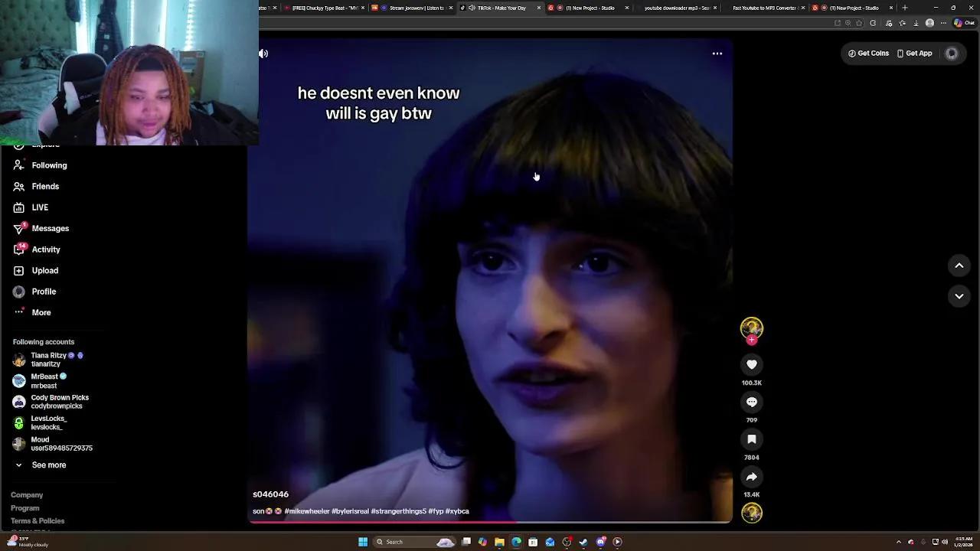
Task: Go to next video with down arrow
Action: (x=959, y=296)
